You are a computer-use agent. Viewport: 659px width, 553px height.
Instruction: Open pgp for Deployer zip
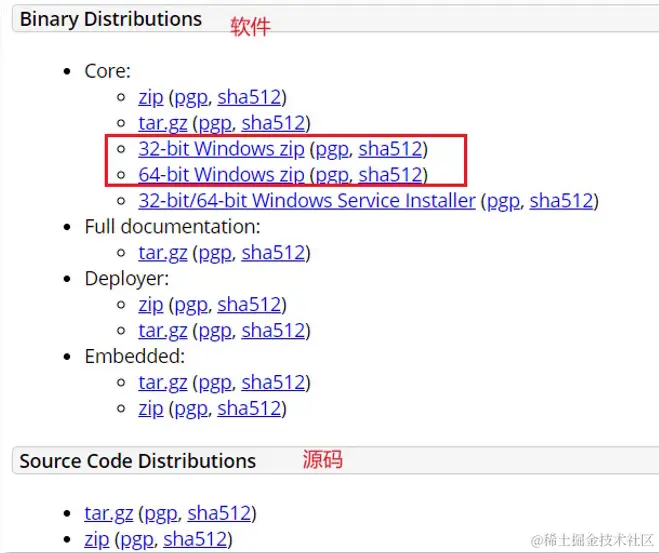click(x=191, y=305)
